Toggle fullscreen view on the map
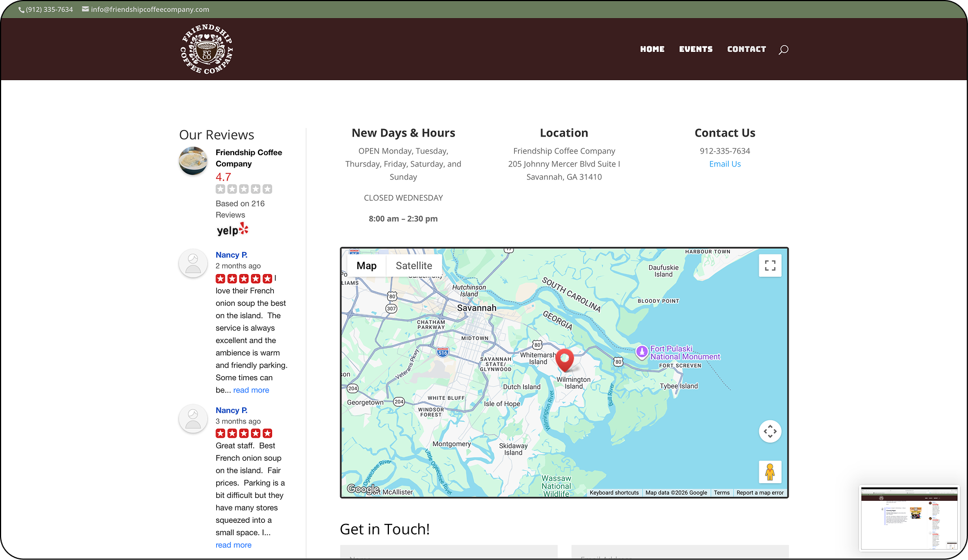 pos(770,266)
